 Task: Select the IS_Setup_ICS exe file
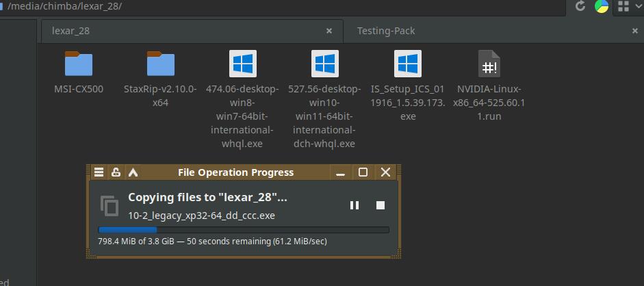pyautogui.click(x=408, y=64)
